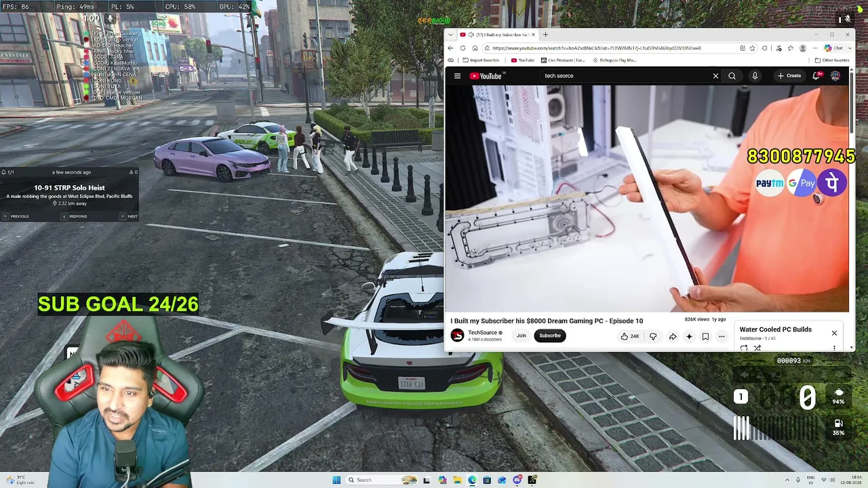Join the TechSource channel
The width and height of the screenshot is (868, 488).
point(521,335)
